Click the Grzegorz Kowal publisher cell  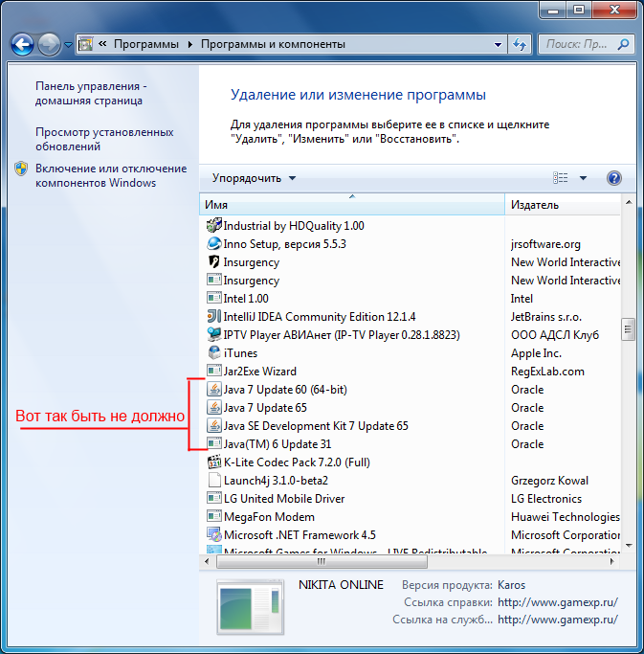click(549, 481)
